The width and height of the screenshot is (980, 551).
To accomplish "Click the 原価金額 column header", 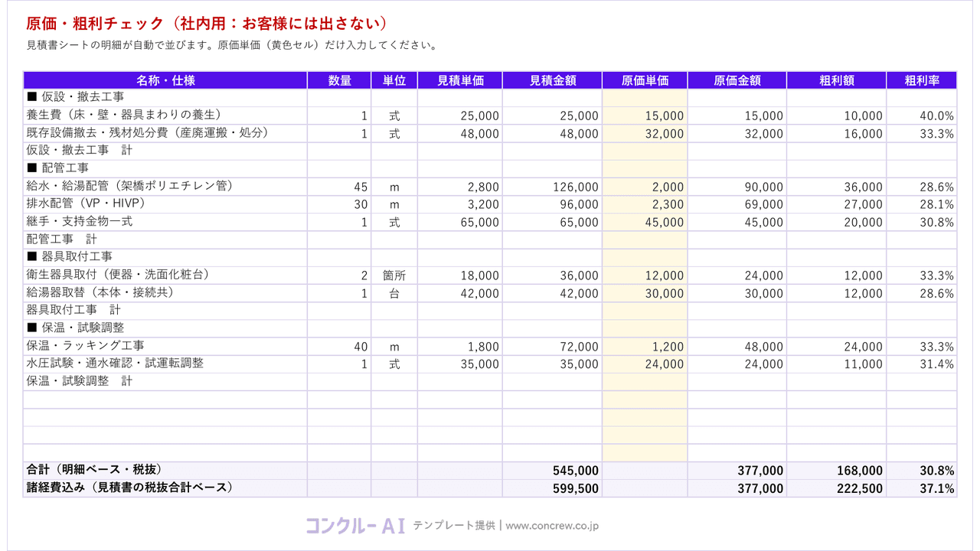I will pyautogui.click(x=737, y=80).
